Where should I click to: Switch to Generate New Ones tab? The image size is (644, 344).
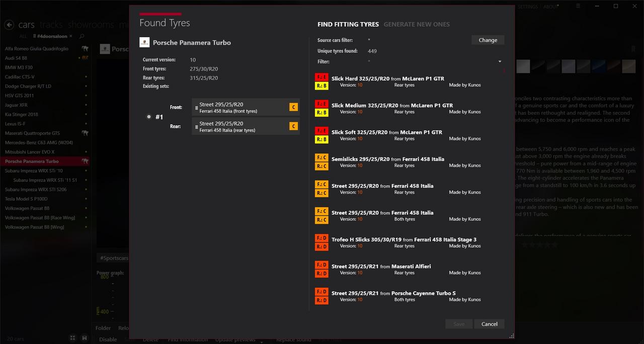(417, 24)
